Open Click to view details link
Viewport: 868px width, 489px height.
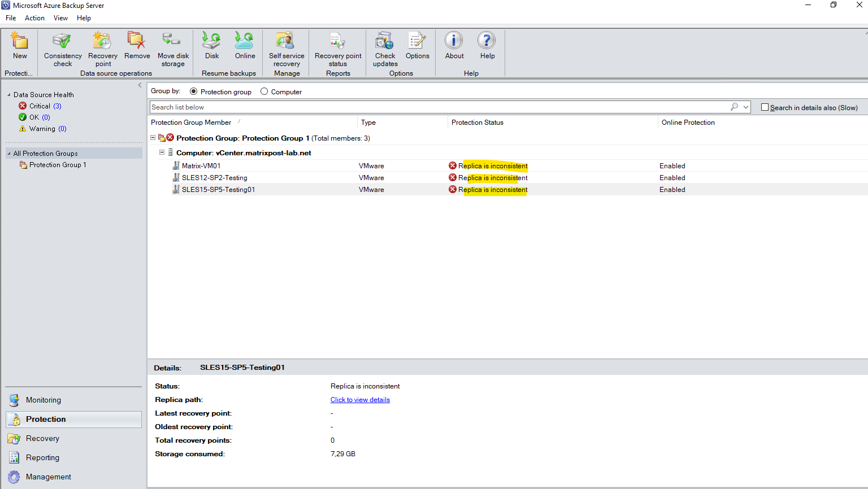click(x=360, y=400)
